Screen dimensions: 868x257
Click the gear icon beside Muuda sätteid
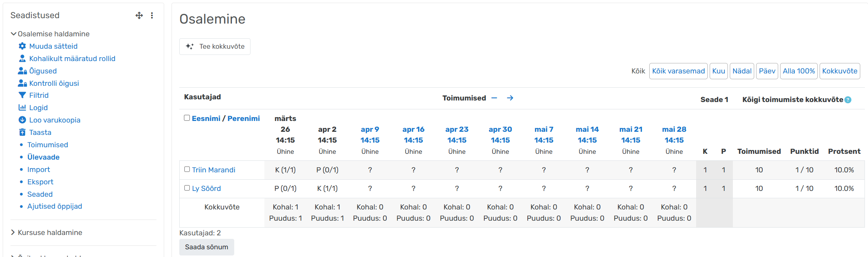[22, 46]
